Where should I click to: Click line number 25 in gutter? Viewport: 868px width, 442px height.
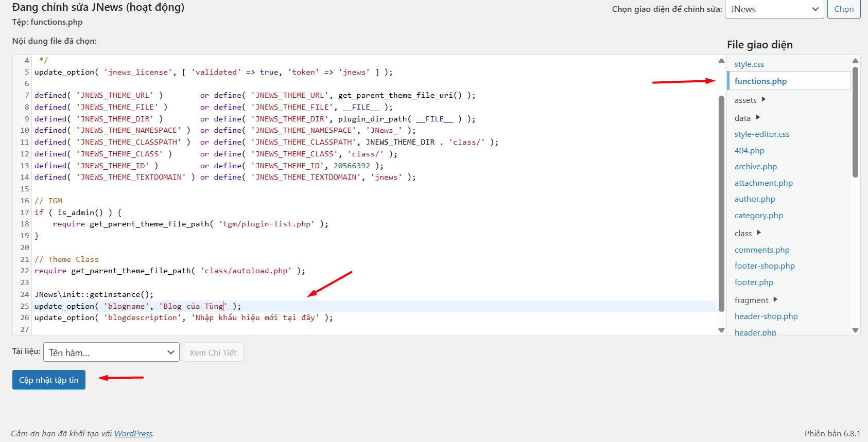[x=25, y=306]
